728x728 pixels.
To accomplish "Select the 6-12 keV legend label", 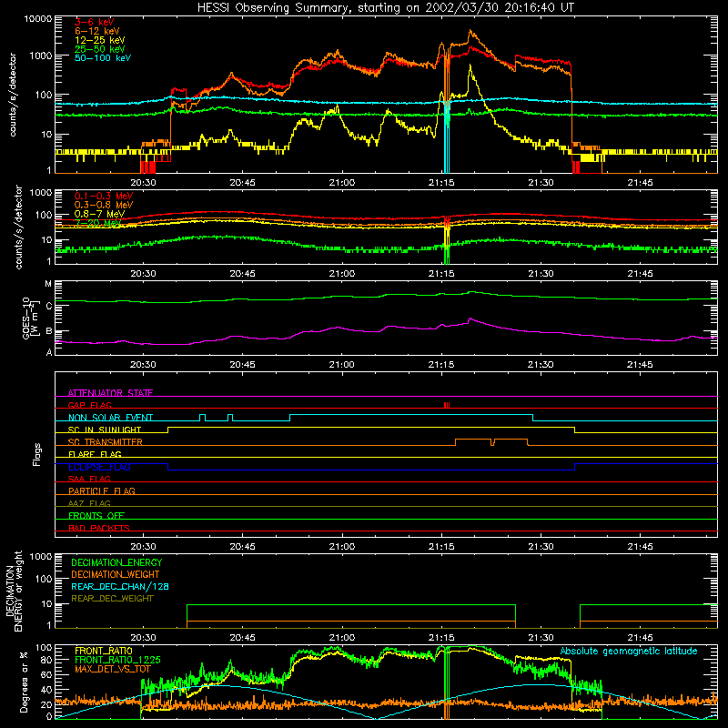I will (x=97, y=31).
